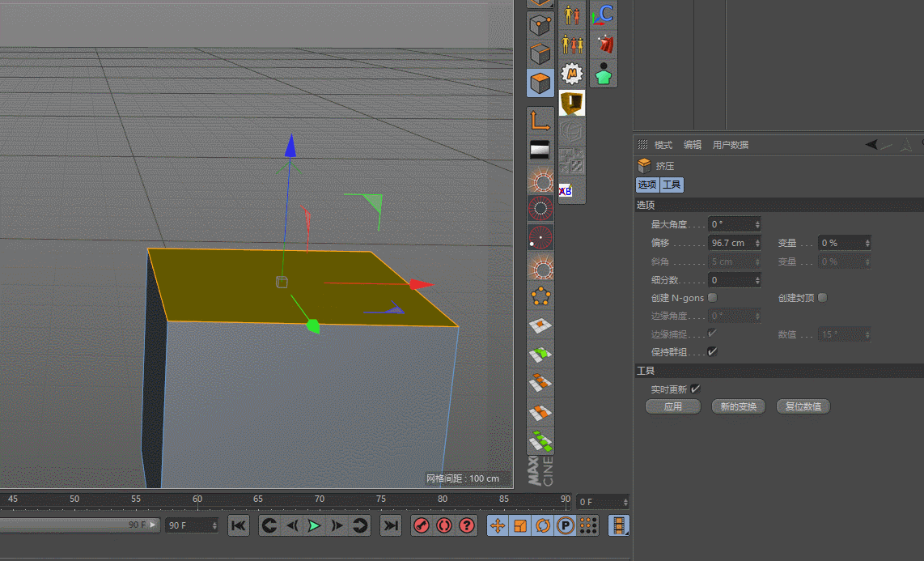
Task: Open the filmstrip playback options icon
Action: pos(619,525)
